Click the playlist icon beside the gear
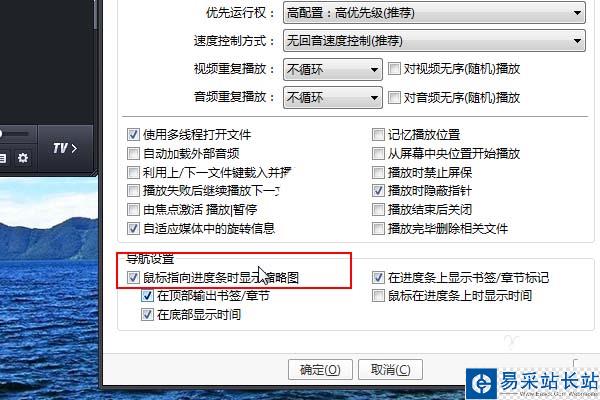Screen dimensions: 600x400 point(3,158)
